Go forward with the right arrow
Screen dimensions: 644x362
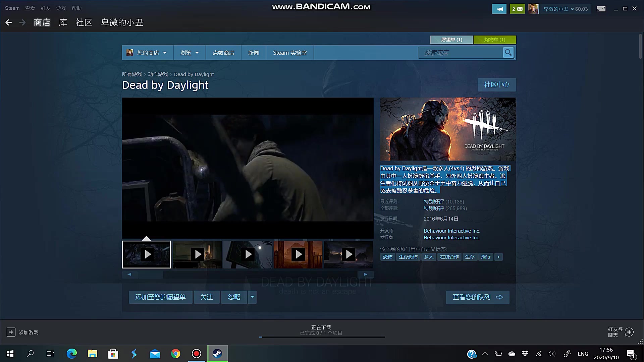click(x=22, y=22)
